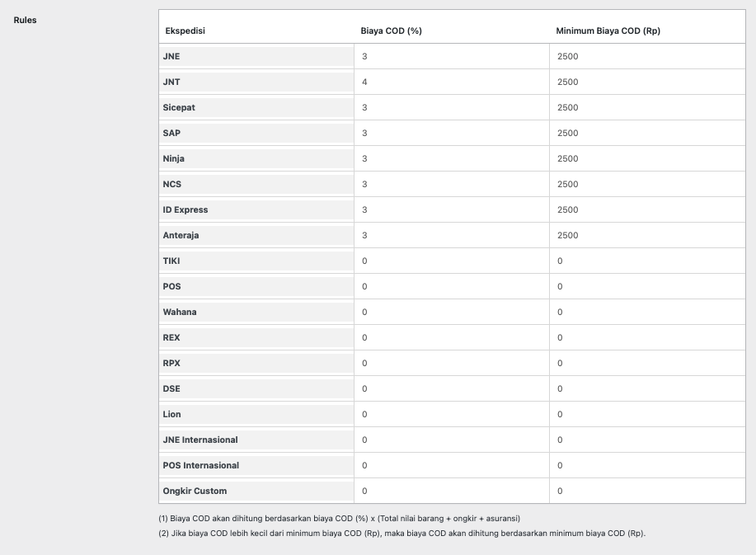Screen dimensions: 756x555
Task: Click the Ongkir Custom Biaya COD percent field
Action: tap(451, 491)
